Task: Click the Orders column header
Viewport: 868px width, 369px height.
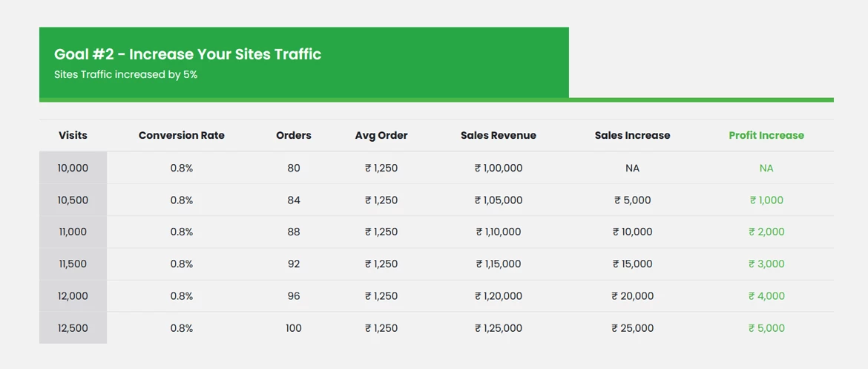Action: pos(294,135)
